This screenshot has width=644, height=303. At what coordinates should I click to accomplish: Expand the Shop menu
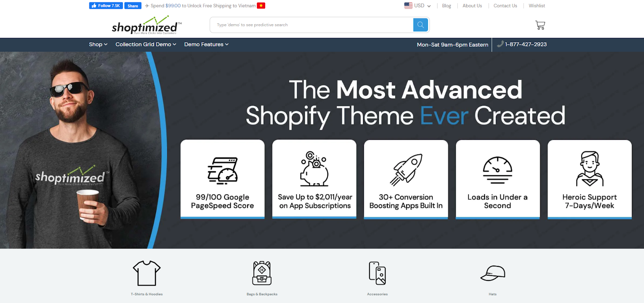98,44
